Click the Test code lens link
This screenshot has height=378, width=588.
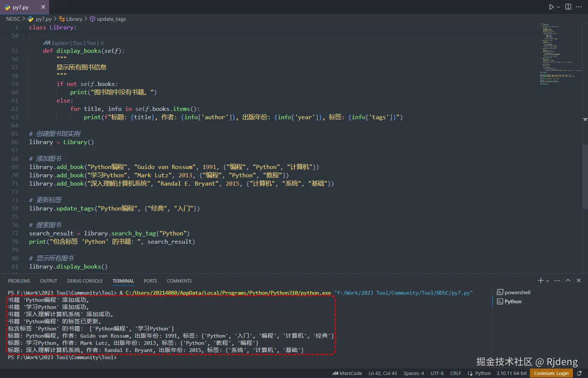tap(91, 43)
